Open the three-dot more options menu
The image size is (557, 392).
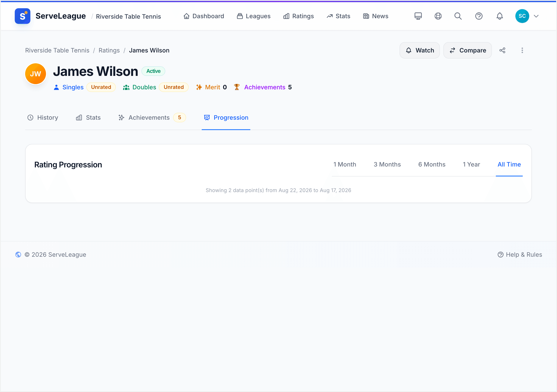(x=522, y=50)
